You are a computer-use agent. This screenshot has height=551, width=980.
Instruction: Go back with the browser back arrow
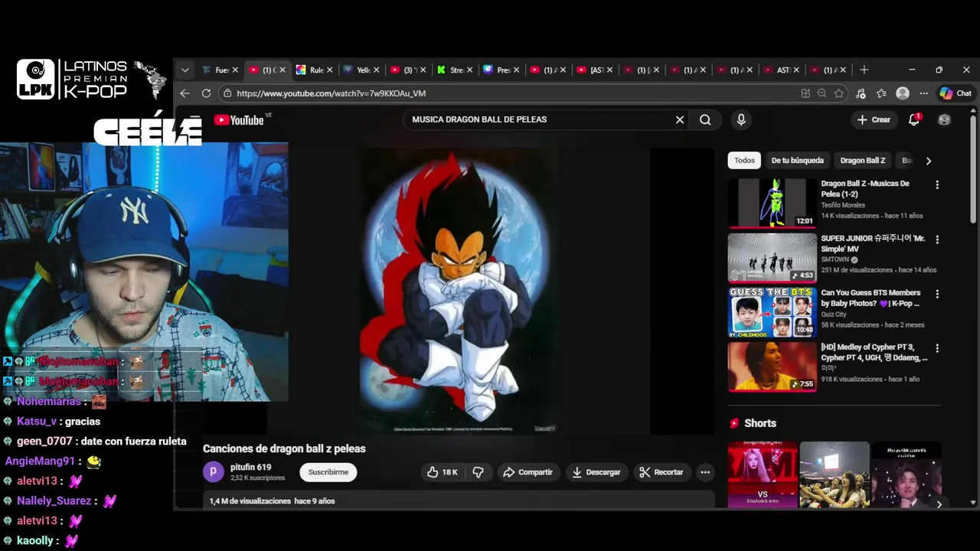point(185,93)
